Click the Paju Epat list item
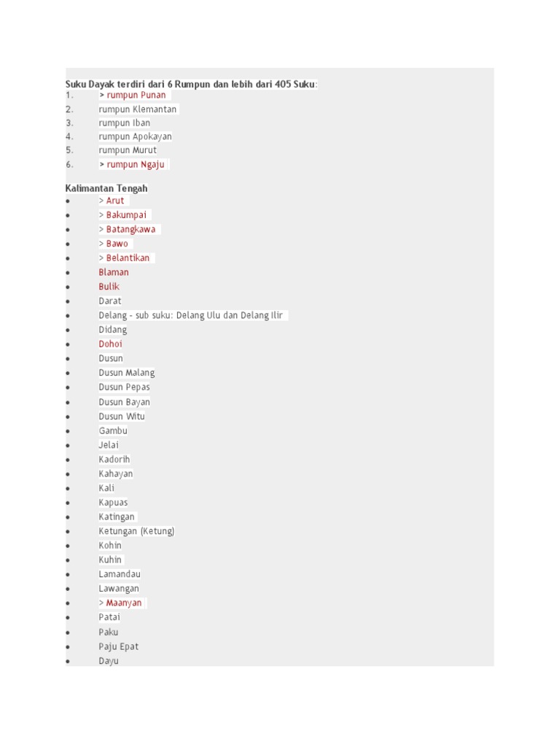 (x=119, y=646)
